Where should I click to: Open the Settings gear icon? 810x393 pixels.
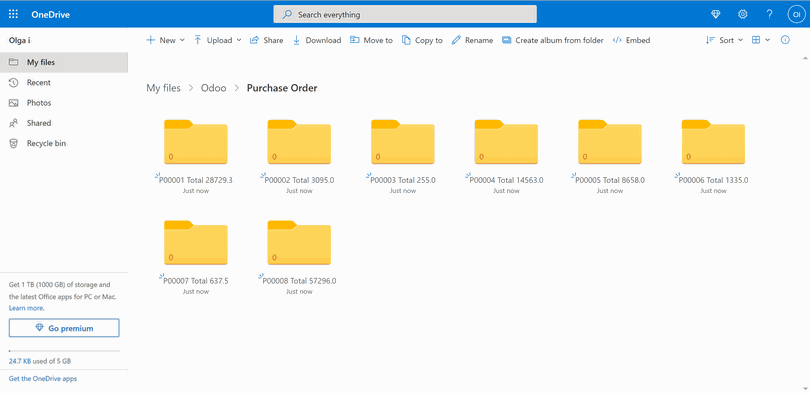click(742, 14)
